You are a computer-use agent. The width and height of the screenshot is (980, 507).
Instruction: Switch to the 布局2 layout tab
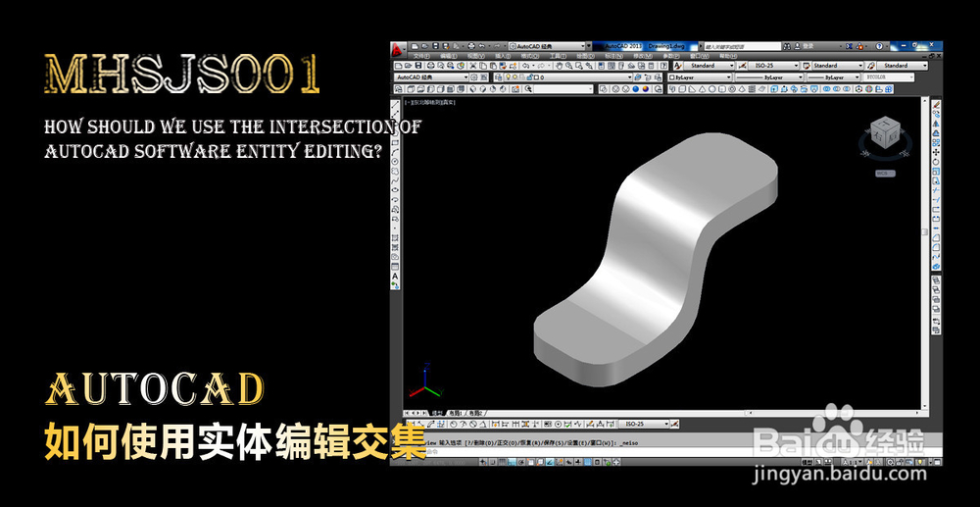pos(475,413)
